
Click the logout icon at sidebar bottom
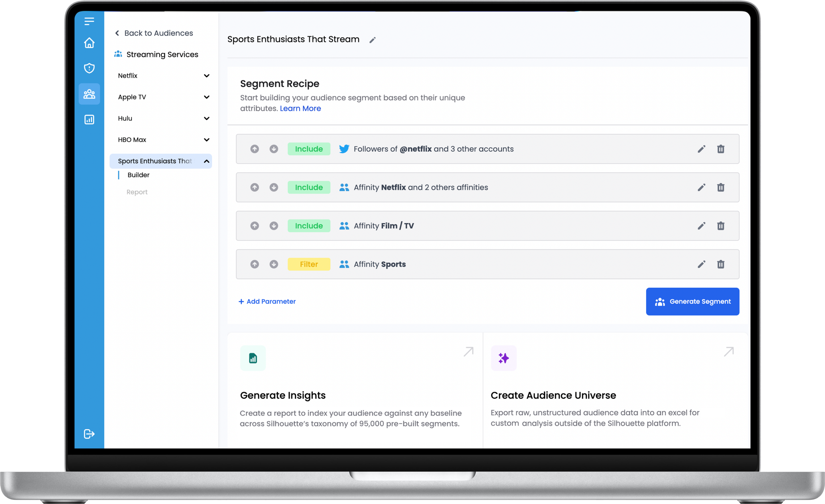89,434
